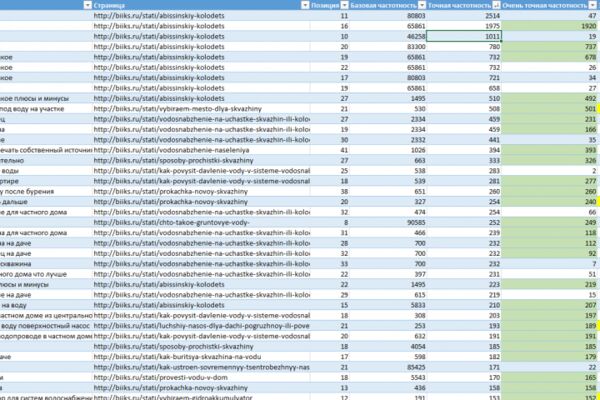600x400 pixels.
Task: Select the green cell with value 678
Action: point(550,57)
